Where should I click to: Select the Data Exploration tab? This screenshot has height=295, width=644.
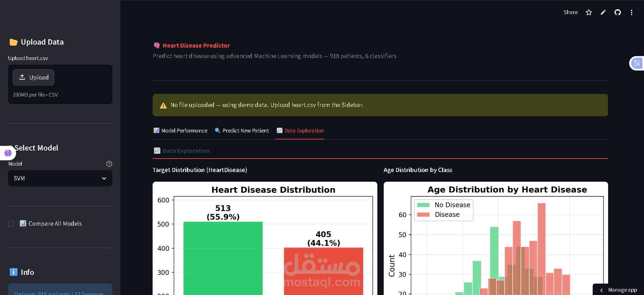pos(300,131)
